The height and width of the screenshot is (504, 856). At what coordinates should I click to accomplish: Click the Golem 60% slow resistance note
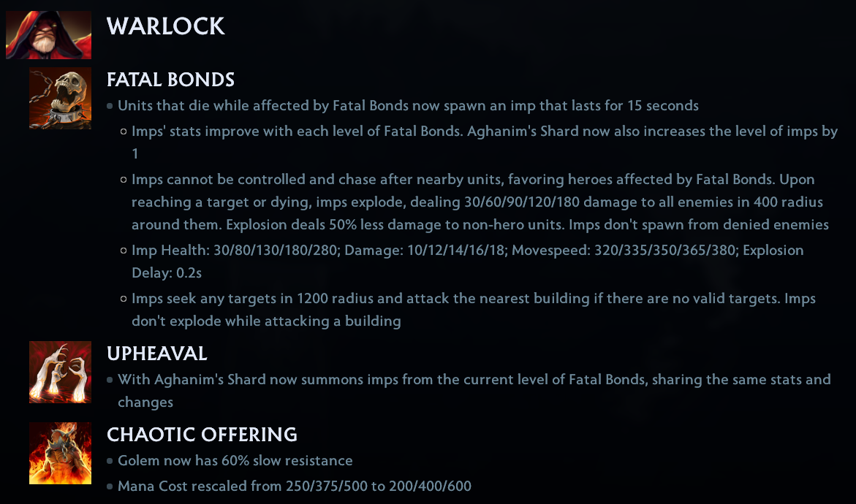235,461
